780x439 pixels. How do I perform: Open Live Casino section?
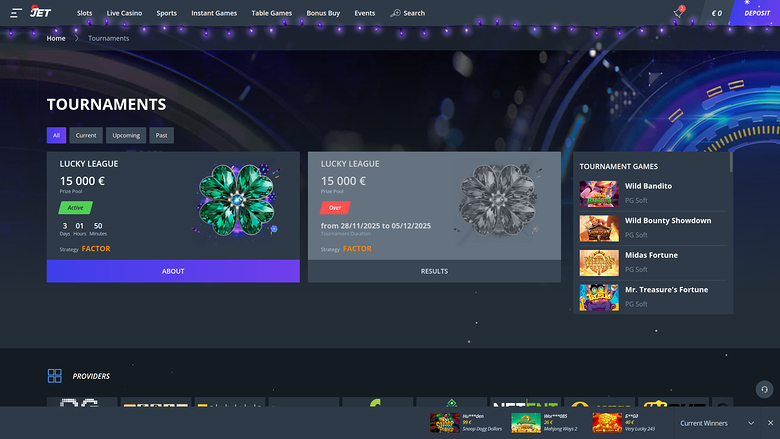pyautogui.click(x=124, y=13)
